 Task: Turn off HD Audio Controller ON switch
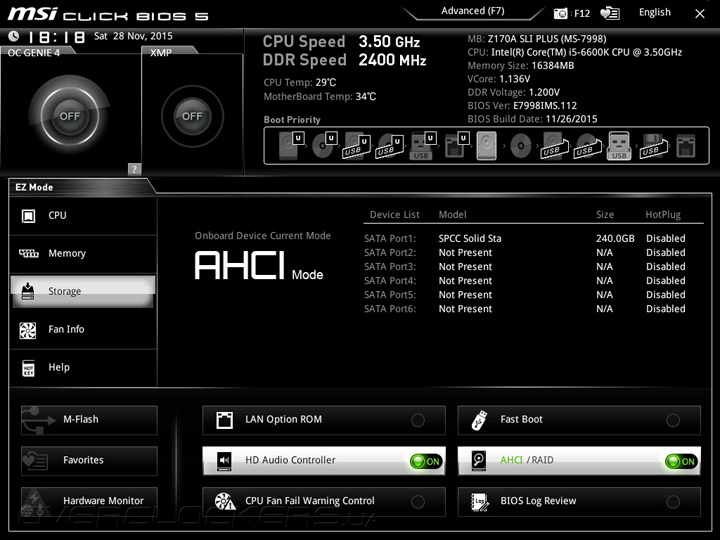(x=426, y=461)
